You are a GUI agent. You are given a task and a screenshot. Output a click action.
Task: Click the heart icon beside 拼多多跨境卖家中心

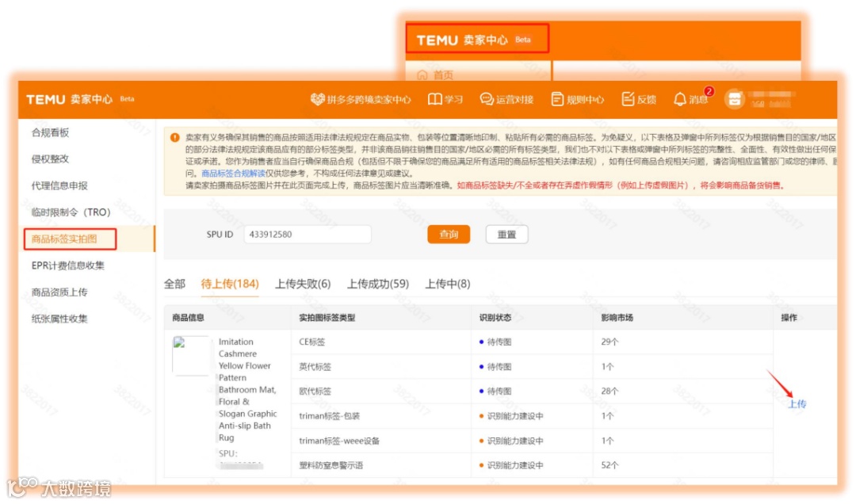point(317,99)
